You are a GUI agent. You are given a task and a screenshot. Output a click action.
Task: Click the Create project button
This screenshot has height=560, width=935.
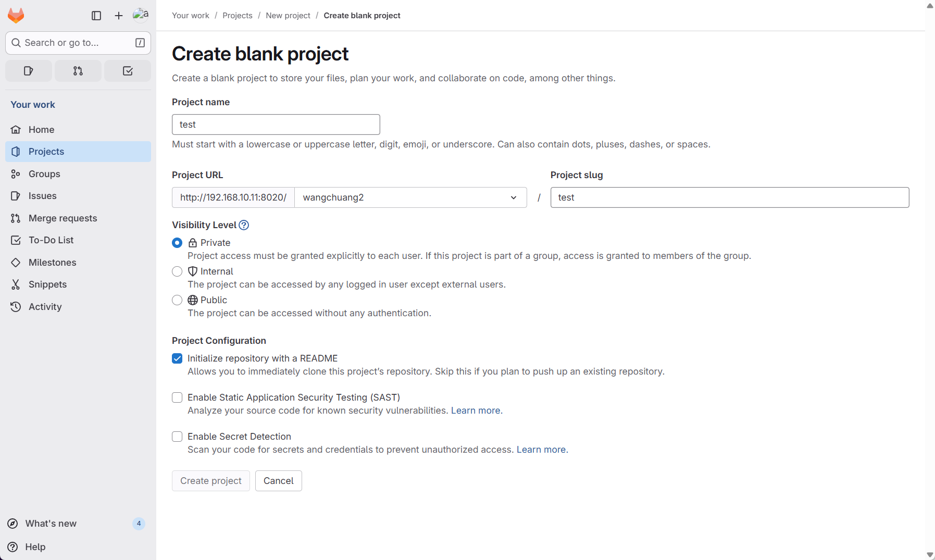click(211, 481)
